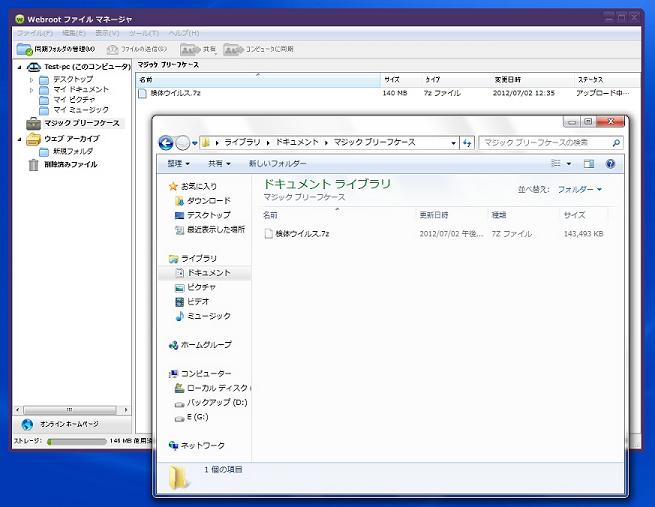Collapse the Test-pc tree node
The image size is (655, 507).
(19, 67)
